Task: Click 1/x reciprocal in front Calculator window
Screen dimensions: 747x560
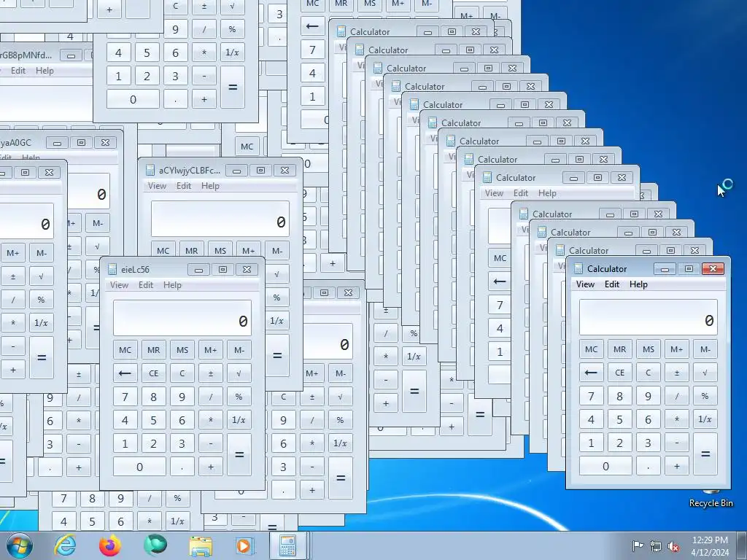Action: point(705,419)
